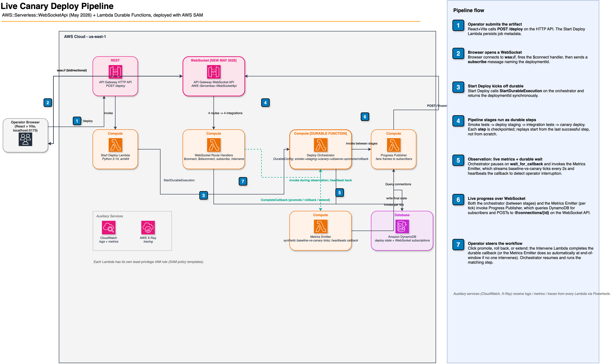Select 'Start Deploy kicks off durable' step heading
The image size is (611, 364).
tap(496, 86)
